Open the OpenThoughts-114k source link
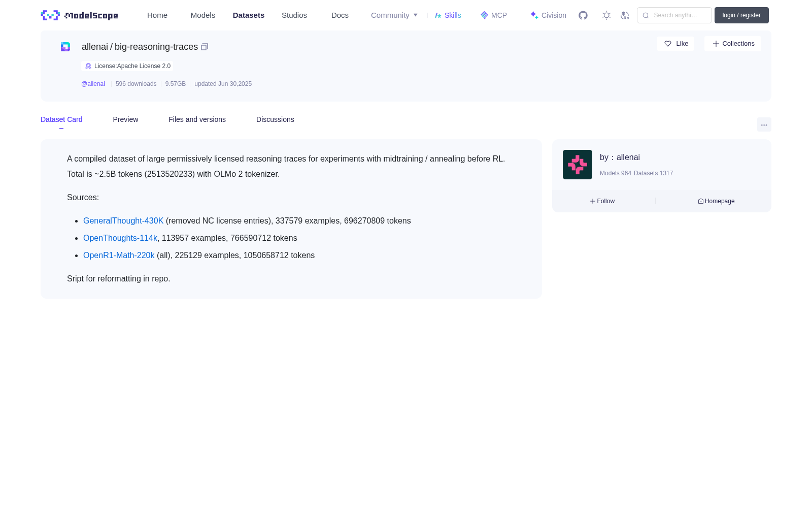This screenshot has width=812, height=508. tap(120, 238)
